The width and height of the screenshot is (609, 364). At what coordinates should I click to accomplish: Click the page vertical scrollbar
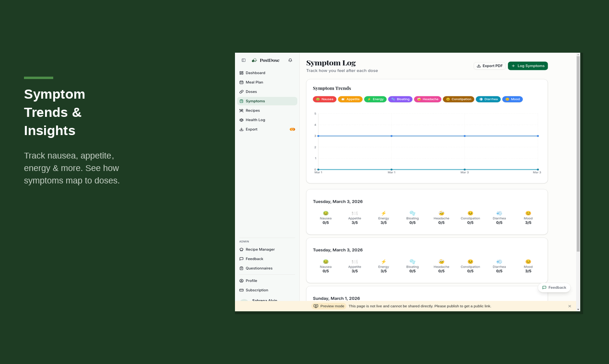(x=578, y=153)
